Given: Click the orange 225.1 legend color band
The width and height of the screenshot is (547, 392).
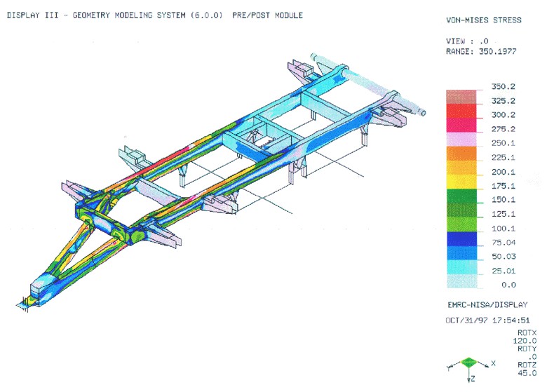Looking at the screenshot, I should click(x=461, y=154).
